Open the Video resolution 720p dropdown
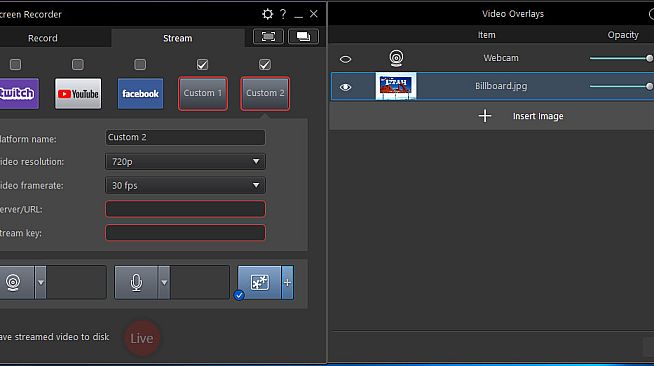Image resolution: width=654 pixels, height=366 pixels. 185,161
